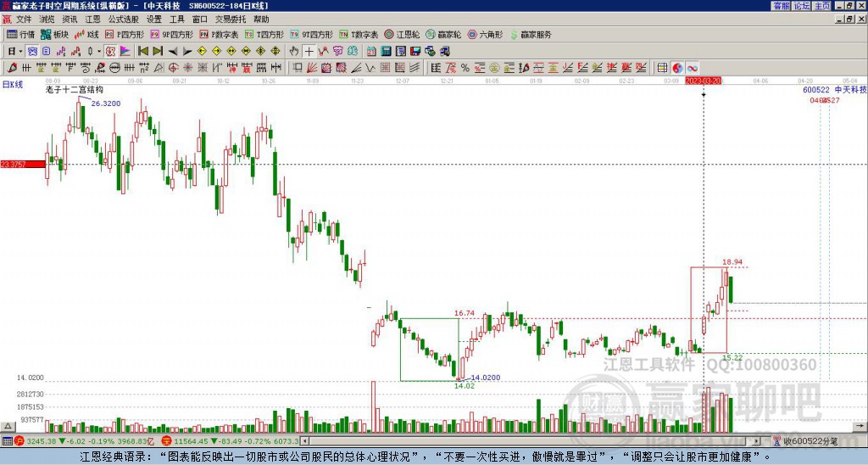This screenshot has height=465, width=868.
Task: Click the calendar 21 icon
Action: pos(371,52)
